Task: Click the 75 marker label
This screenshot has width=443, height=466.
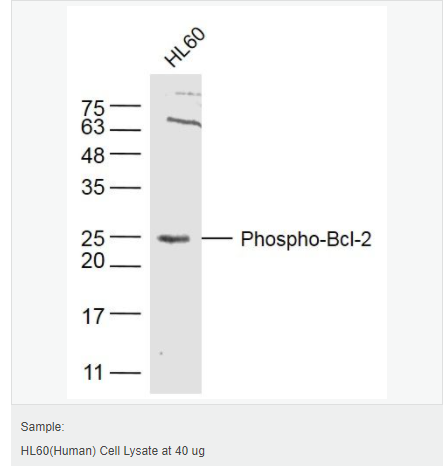Action: tap(93, 109)
